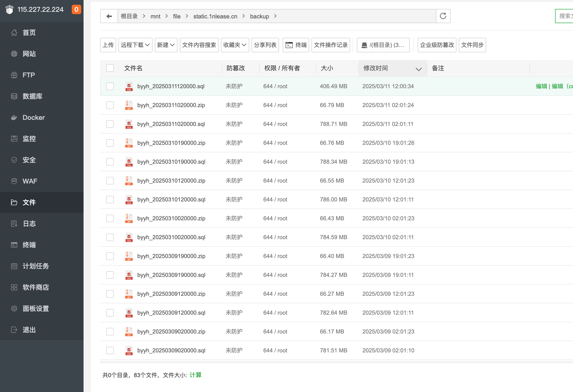This screenshot has height=392, width=573.
Task: Tick checkbox for byyh_20250310190000.sql
Action: 110,162
